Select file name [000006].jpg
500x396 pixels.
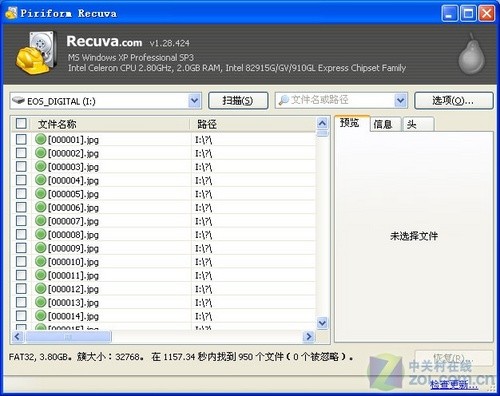tap(73, 207)
